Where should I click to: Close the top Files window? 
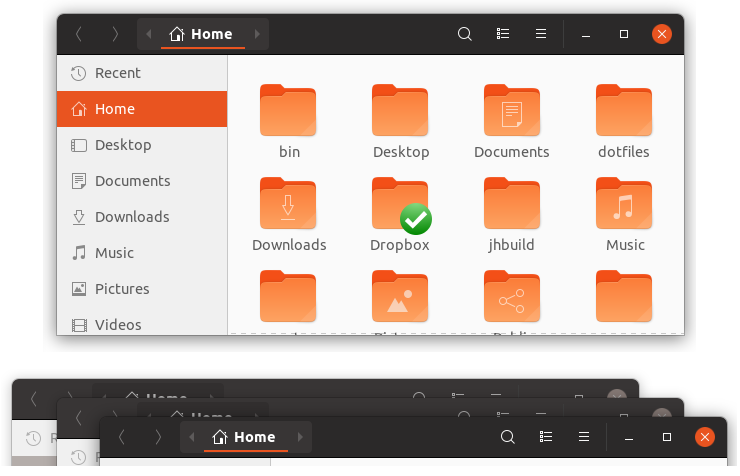[x=662, y=34]
